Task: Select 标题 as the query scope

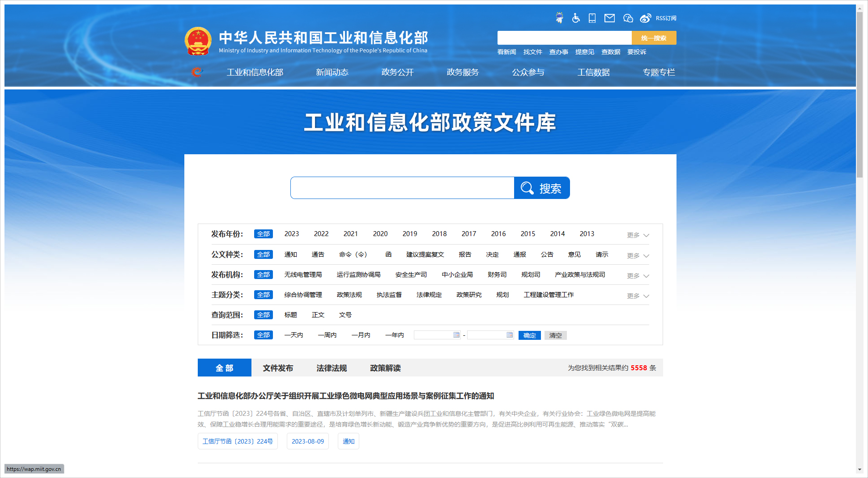Action: tap(290, 315)
